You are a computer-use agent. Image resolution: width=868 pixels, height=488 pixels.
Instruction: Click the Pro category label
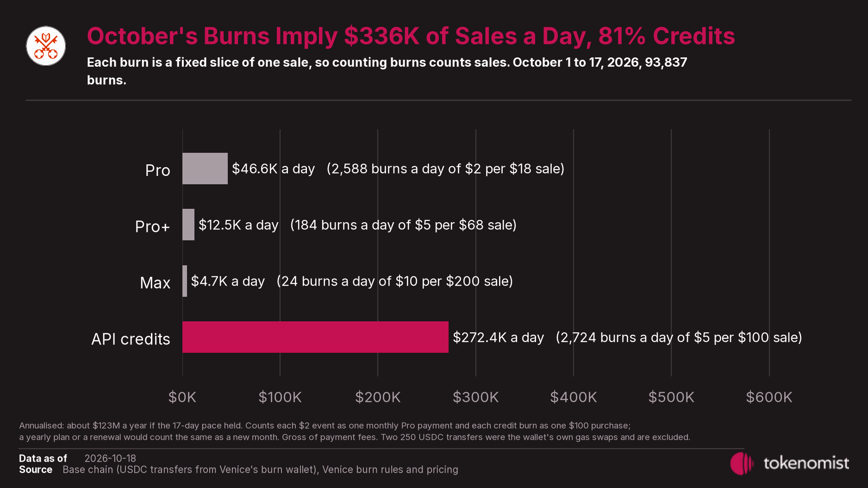point(158,170)
